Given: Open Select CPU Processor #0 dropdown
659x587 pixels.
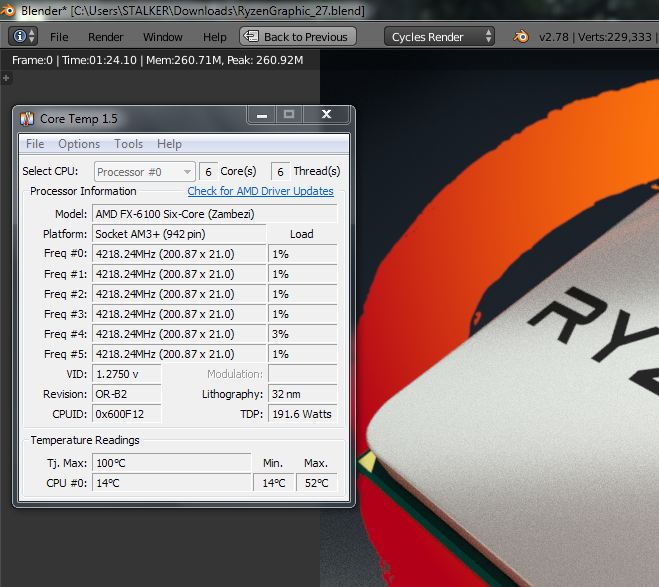Looking at the screenshot, I should 145,172.
